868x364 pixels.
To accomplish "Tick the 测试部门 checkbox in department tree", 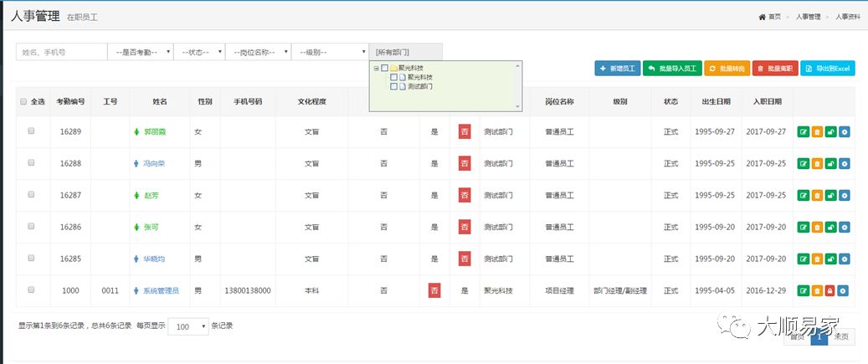I will coord(394,86).
